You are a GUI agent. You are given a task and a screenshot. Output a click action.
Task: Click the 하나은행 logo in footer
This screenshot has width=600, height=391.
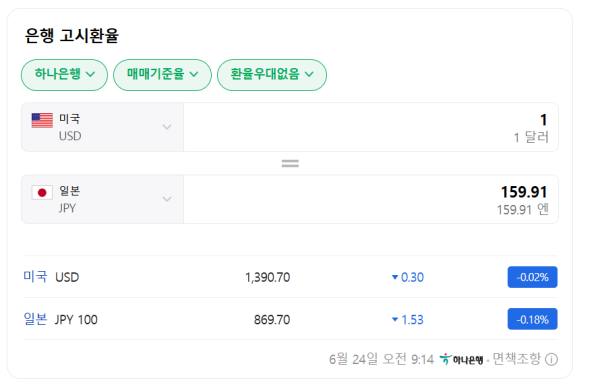tap(461, 360)
